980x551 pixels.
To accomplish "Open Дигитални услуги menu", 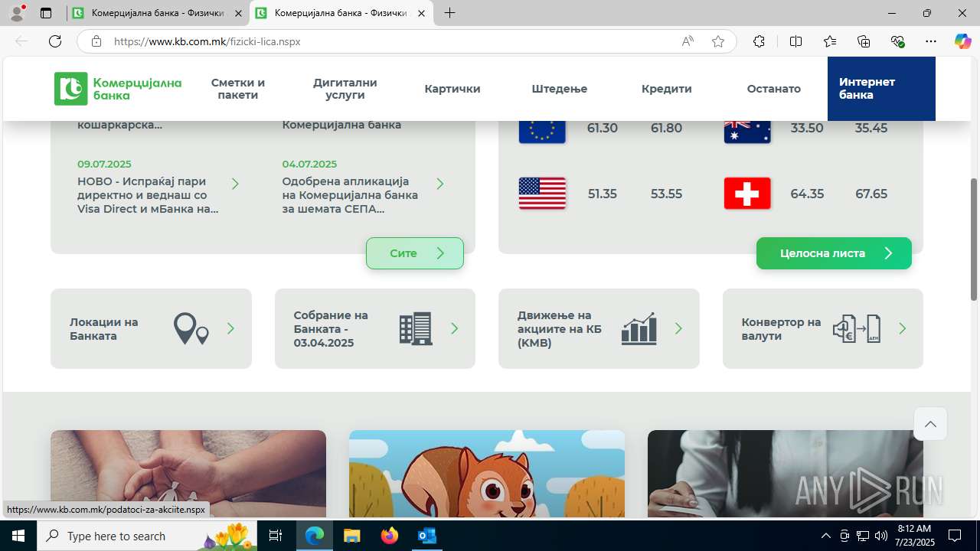I will [x=345, y=89].
